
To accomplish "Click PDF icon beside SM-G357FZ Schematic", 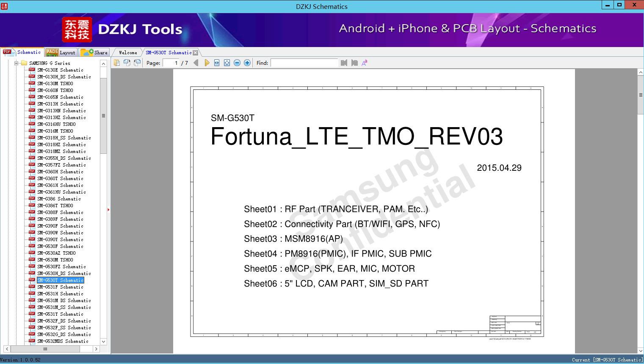I will (32, 165).
